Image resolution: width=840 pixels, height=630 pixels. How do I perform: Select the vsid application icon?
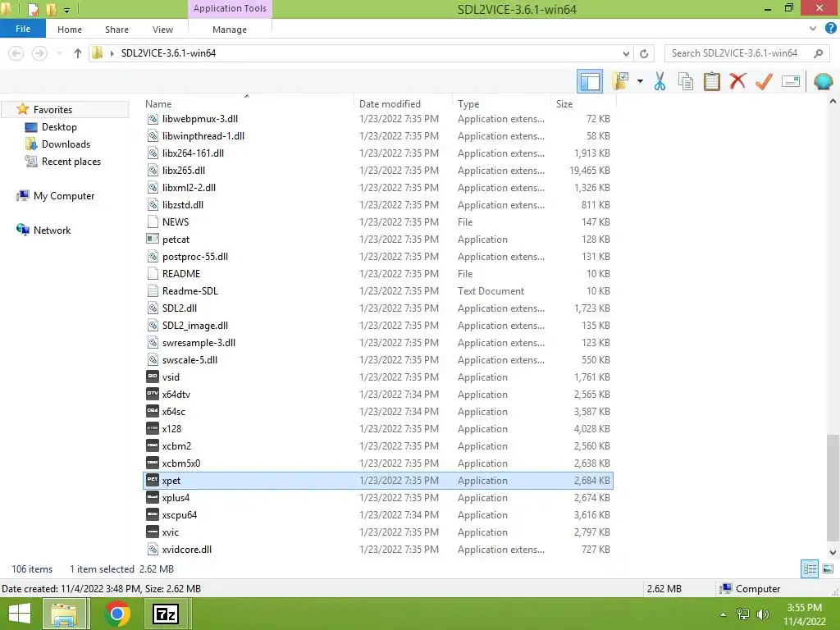click(152, 377)
